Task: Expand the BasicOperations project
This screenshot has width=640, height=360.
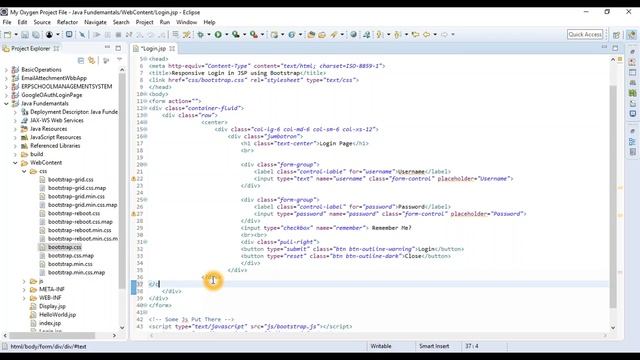Action: tap(6, 70)
